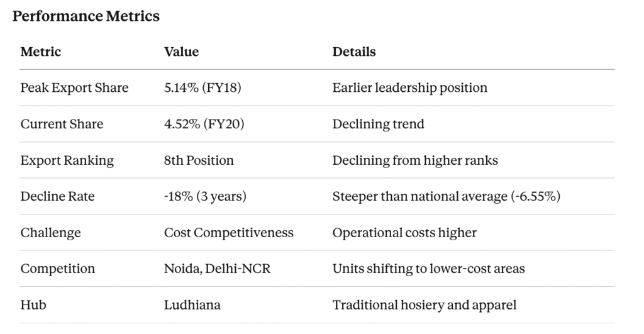Click the Steeper than national average text
644x334 pixels.
click(x=446, y=196)
